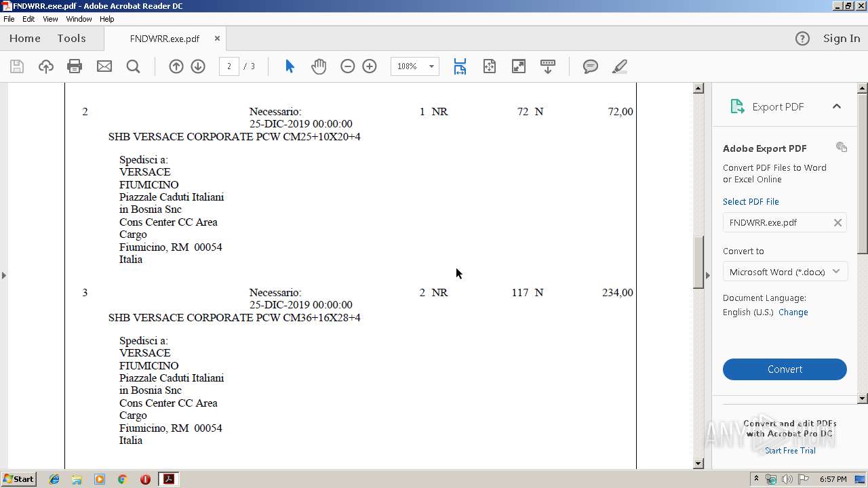Click the document scrollbar up arrow

(698, 88)
